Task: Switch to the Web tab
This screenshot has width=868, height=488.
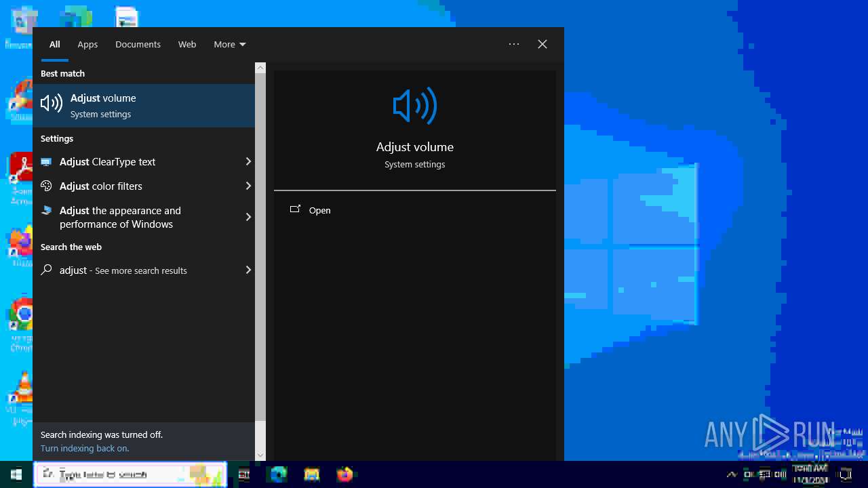Action: point(187,44)
